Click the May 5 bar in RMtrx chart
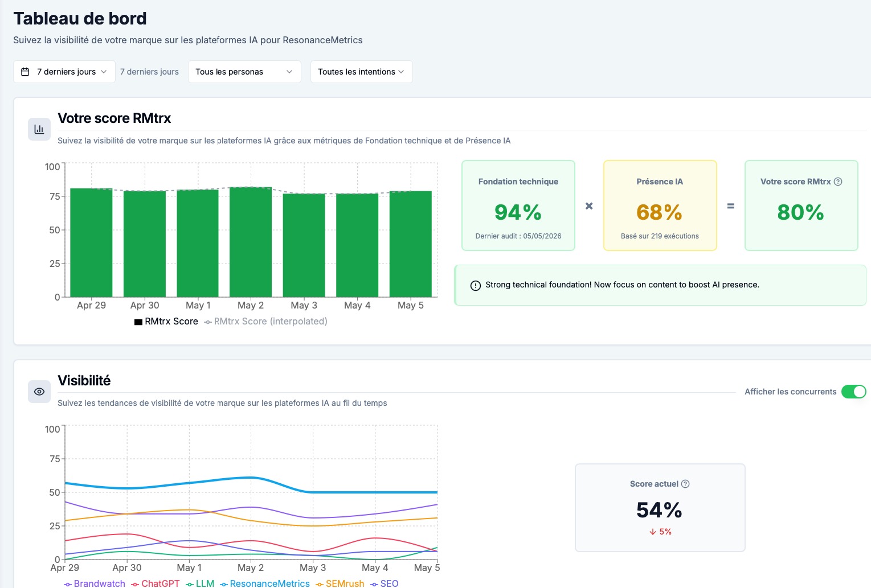Screen dimensions: 871x588 pos(411,244)
